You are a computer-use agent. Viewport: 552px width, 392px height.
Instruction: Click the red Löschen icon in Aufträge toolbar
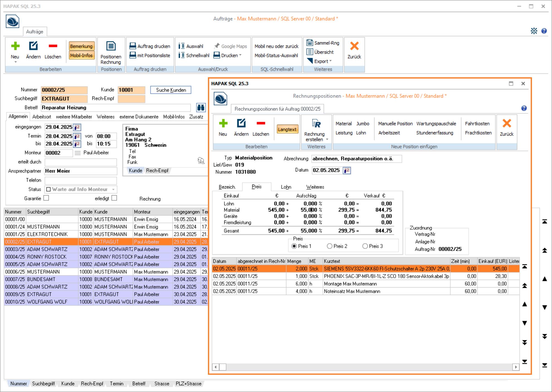pos(53,46)
